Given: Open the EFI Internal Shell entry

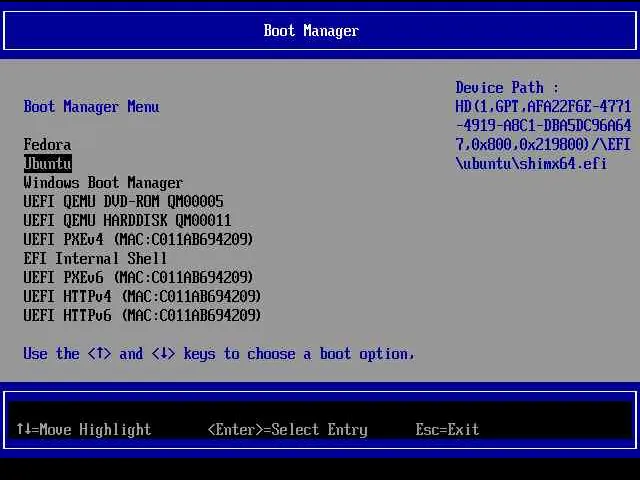Looking at the screenshot, I should pos(95,259).
